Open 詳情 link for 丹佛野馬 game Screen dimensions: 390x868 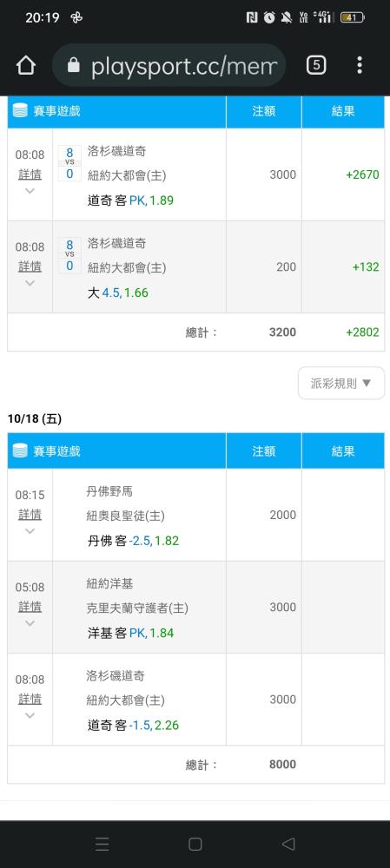pyautogui.click(x=30, y=514)
